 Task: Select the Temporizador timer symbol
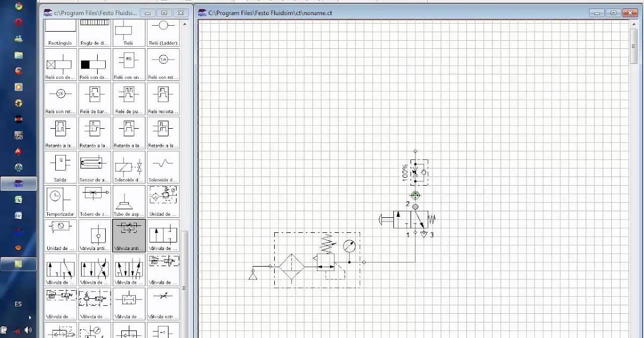(60, 199)
